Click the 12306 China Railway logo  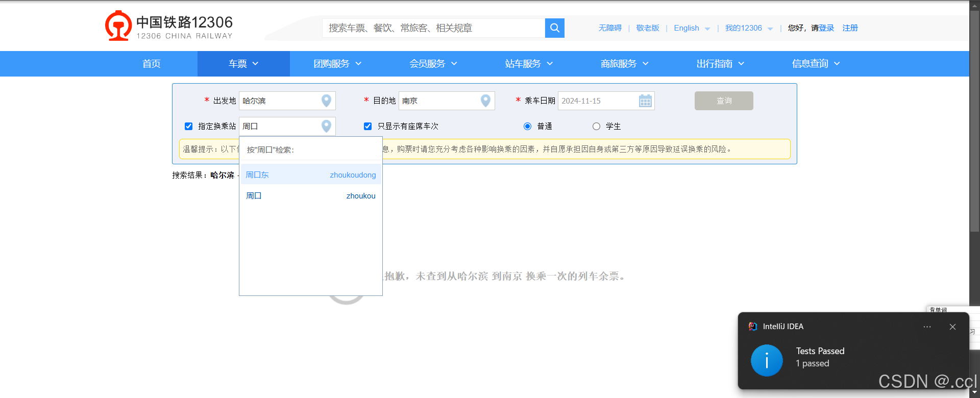(x=169, y=26)
